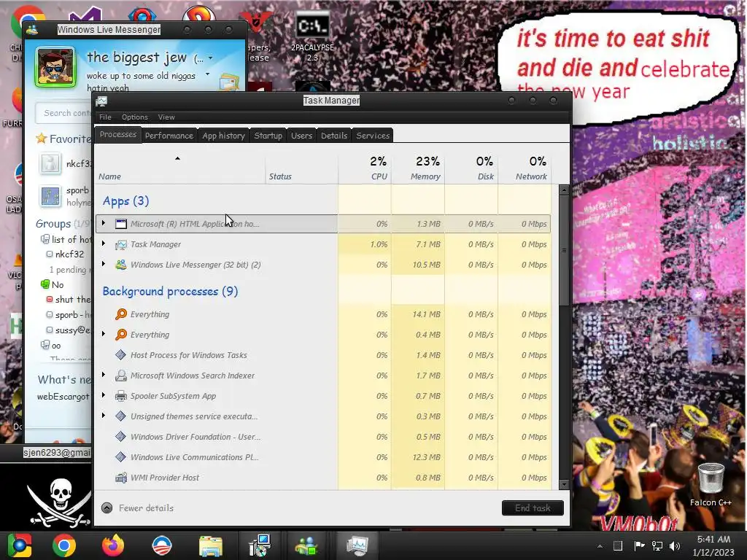Image resolution: width=747 pixels, height=560 pixels.
Task: Click the Task Manager title bar icon
Action: [x=101, y=101]
